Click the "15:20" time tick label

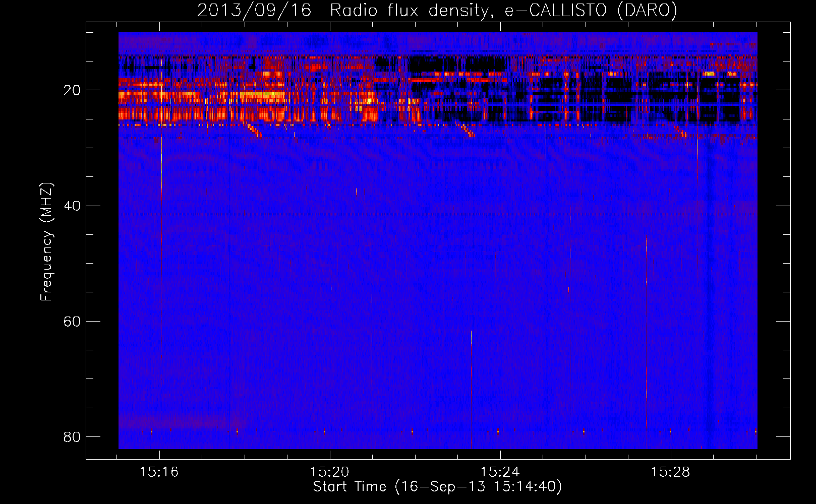pyautogui.click(x=330, y=472)
